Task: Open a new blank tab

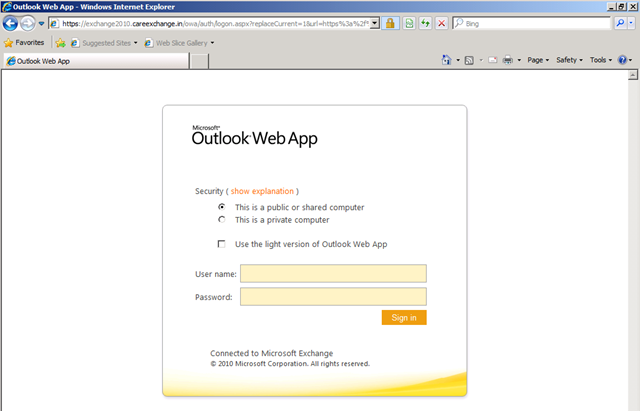Action: pos(200,61)
